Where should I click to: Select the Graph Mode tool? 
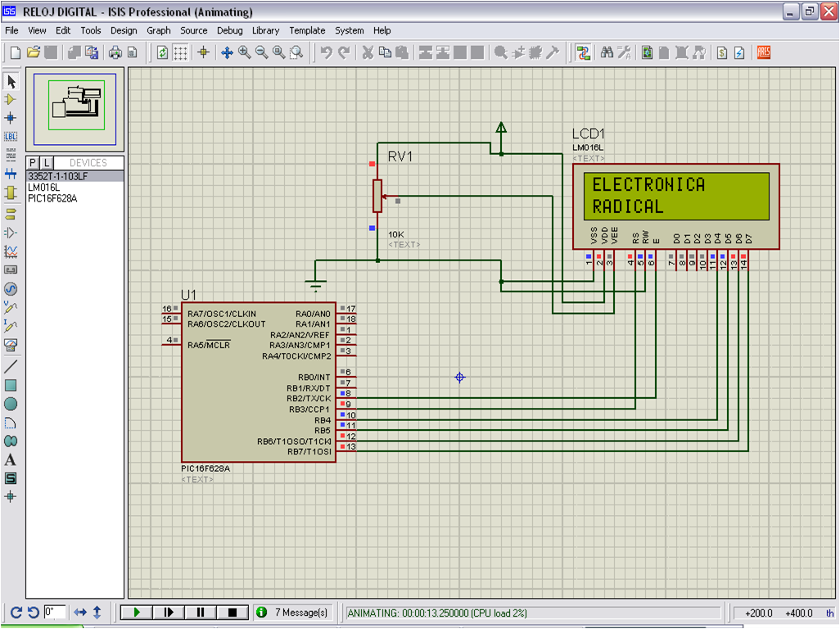(11, 251)
